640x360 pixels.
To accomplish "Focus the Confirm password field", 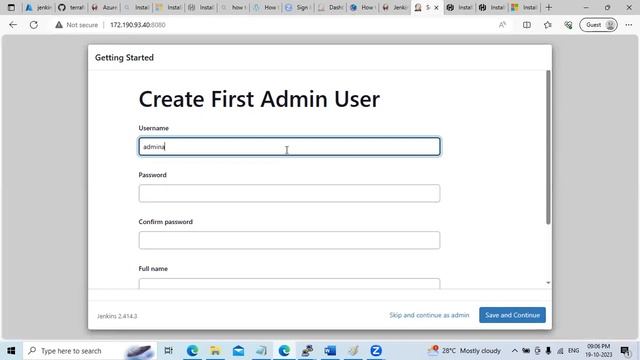I will point(289,240).
